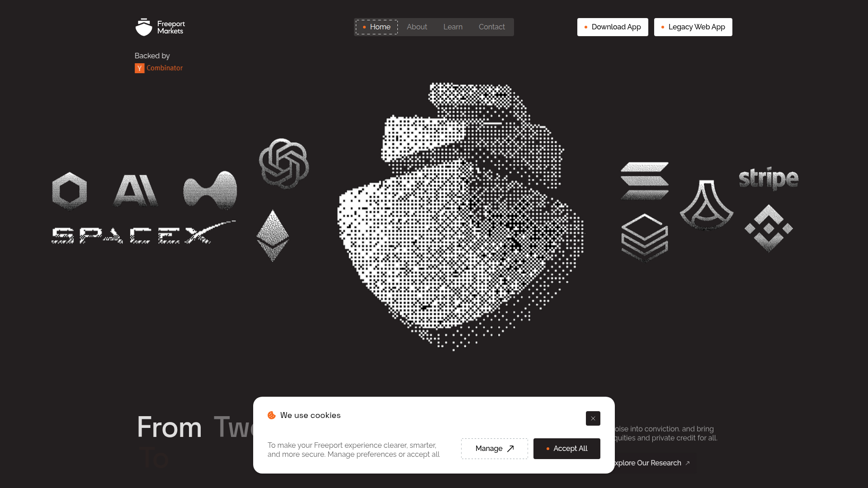868x488 pixels.
Task: Open Manage cookie preferences
Action: click(495, 449)
